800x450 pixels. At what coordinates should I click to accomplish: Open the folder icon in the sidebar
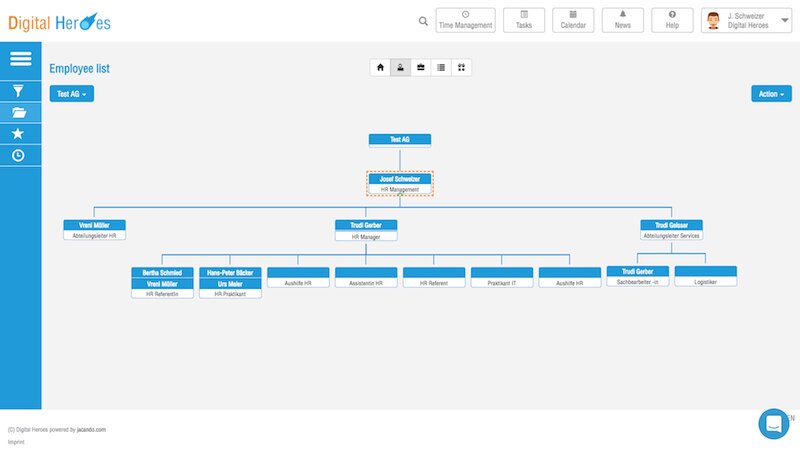point(19,112)
